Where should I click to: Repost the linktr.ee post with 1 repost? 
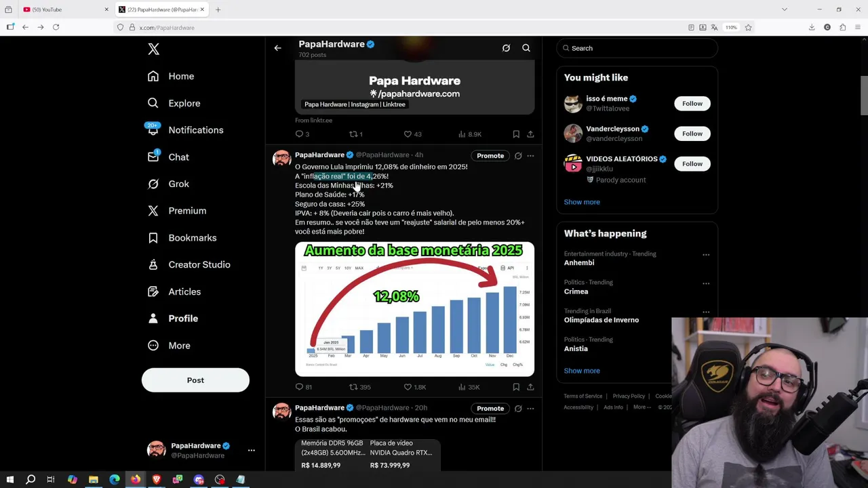[x=355, y=134]
